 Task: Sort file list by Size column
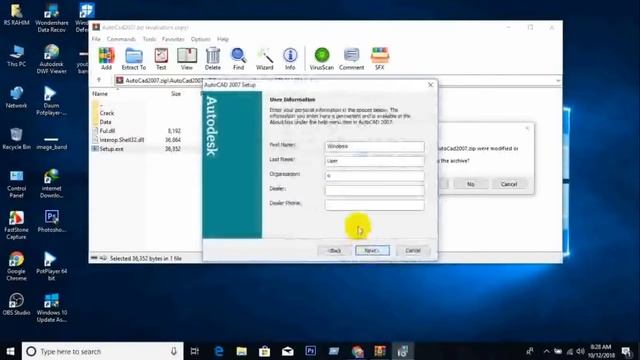click(x=176, y=94)
